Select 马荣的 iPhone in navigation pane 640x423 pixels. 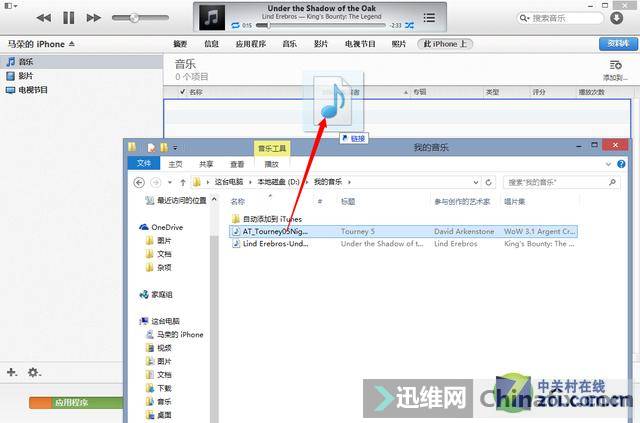pyautogui.click(x=175, y=334)
